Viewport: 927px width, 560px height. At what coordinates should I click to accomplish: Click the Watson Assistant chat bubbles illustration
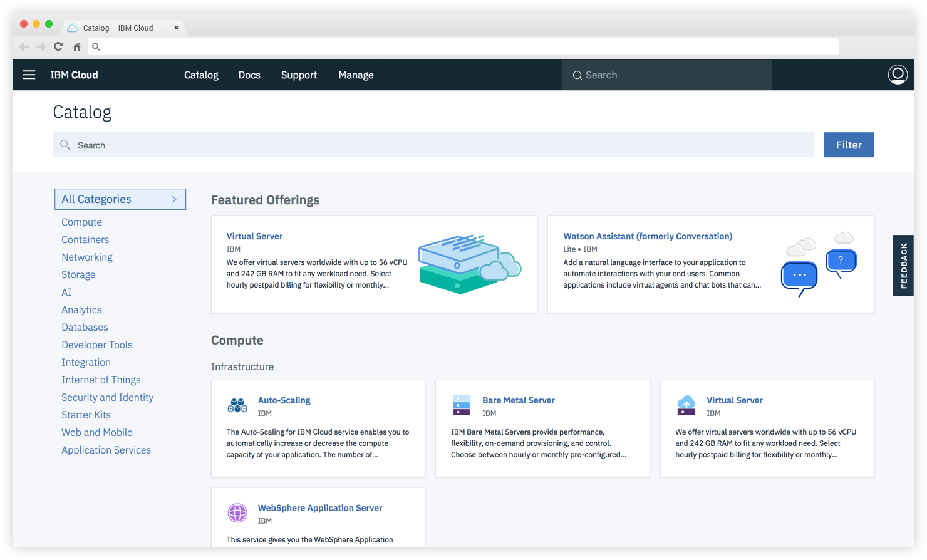point(819,264)
